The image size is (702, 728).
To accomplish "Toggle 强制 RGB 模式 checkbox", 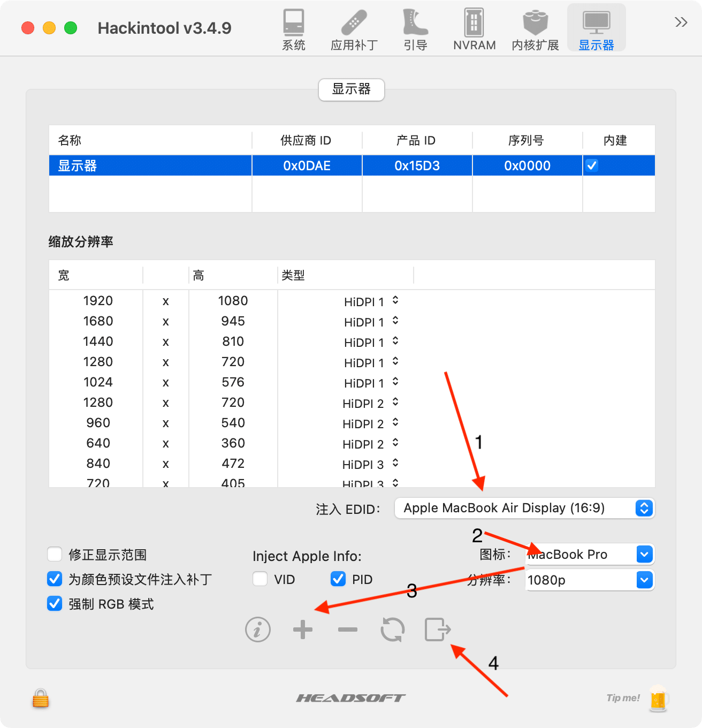I will click(55, 603).
